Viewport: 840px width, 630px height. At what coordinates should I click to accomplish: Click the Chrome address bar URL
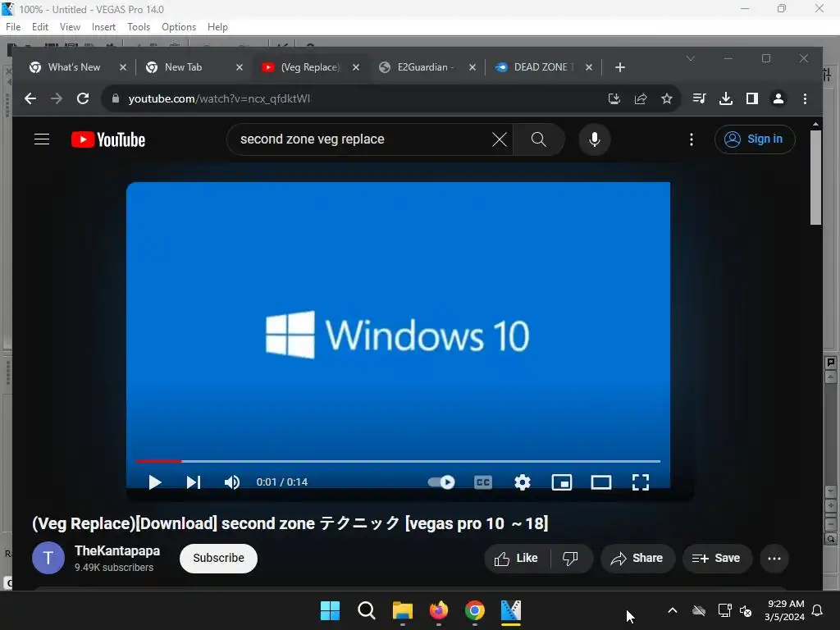tap(219, 98)
